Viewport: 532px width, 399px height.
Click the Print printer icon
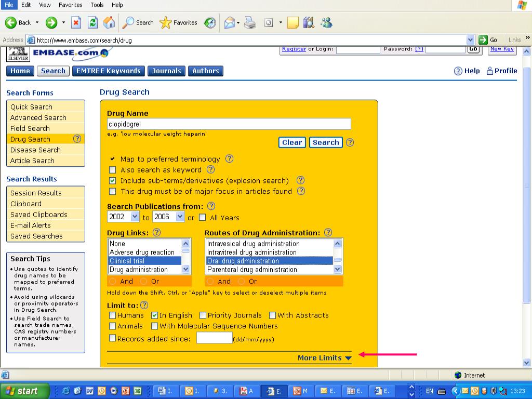(x=250, y=23)
